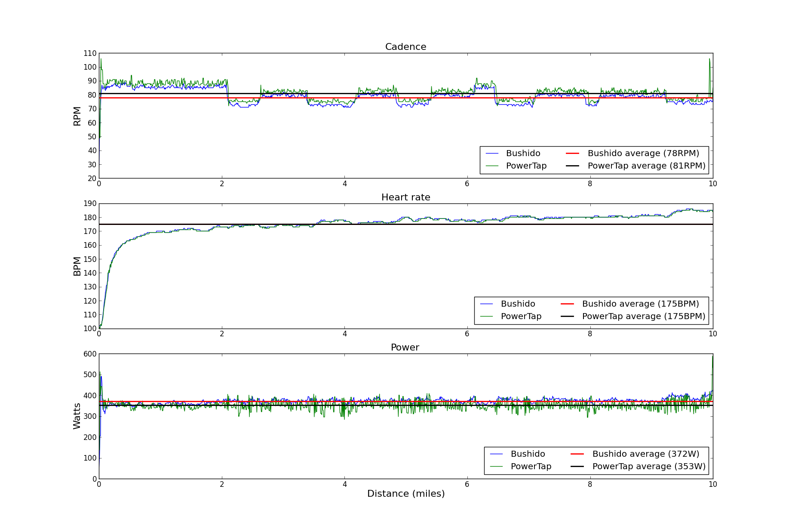This screenshot has width=792, height=532.
Task: Select PowerTap average (353W) legend entry
Action: click(x=648, y=467)
